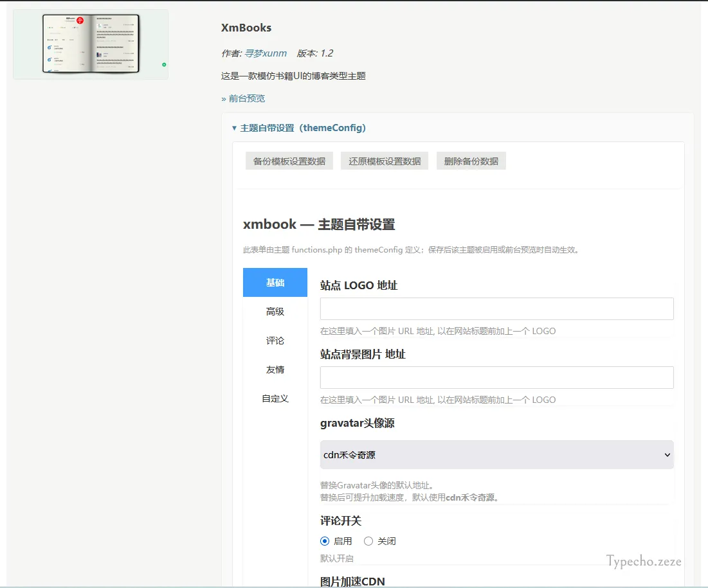Select 关闭 radio for 评论开关

368,541
